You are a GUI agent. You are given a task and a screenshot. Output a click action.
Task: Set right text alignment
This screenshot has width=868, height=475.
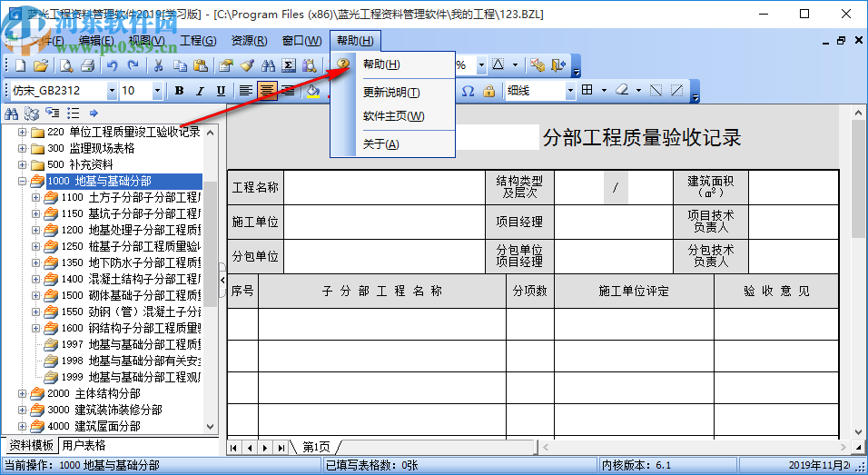tap(288, 91)
